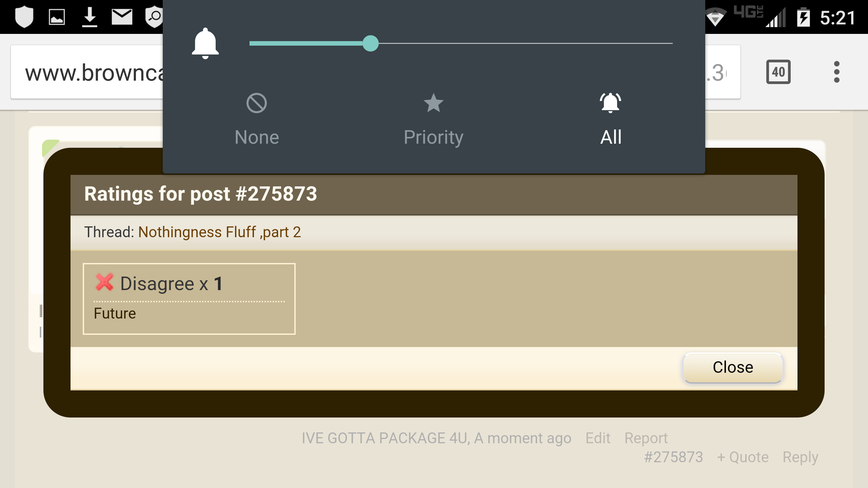Click the Future username in ratings
Viewport: 868px width, 488px height.
(115, 313)
